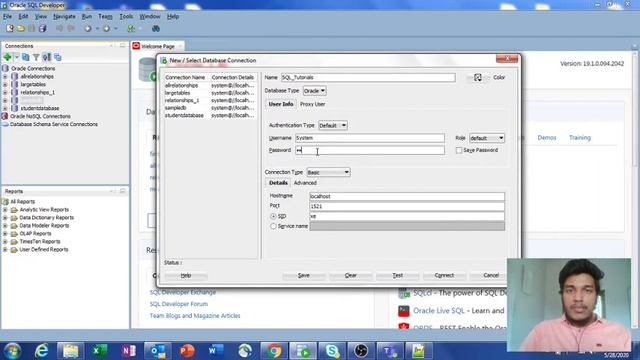Select relationships_1 row in connection list
The image size is (640, 360).
[x=210, y=100]
